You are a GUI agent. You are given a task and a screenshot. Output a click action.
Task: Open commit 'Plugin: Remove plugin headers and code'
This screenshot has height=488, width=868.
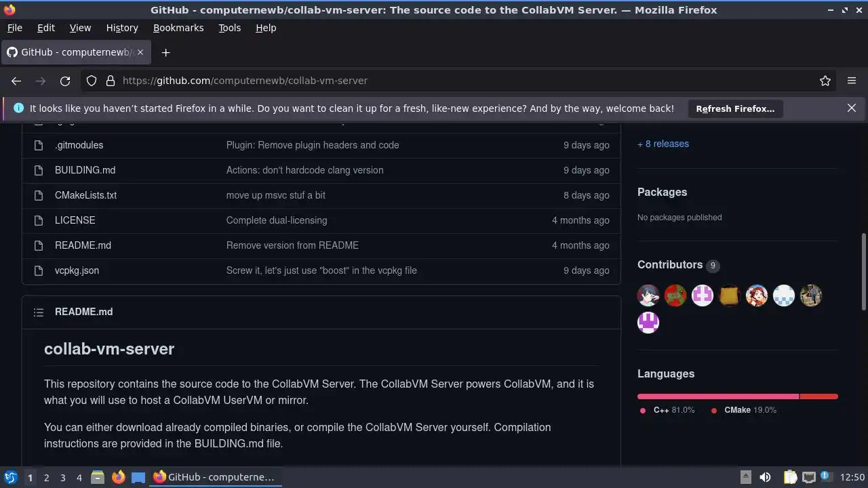(x=313, y=145)
